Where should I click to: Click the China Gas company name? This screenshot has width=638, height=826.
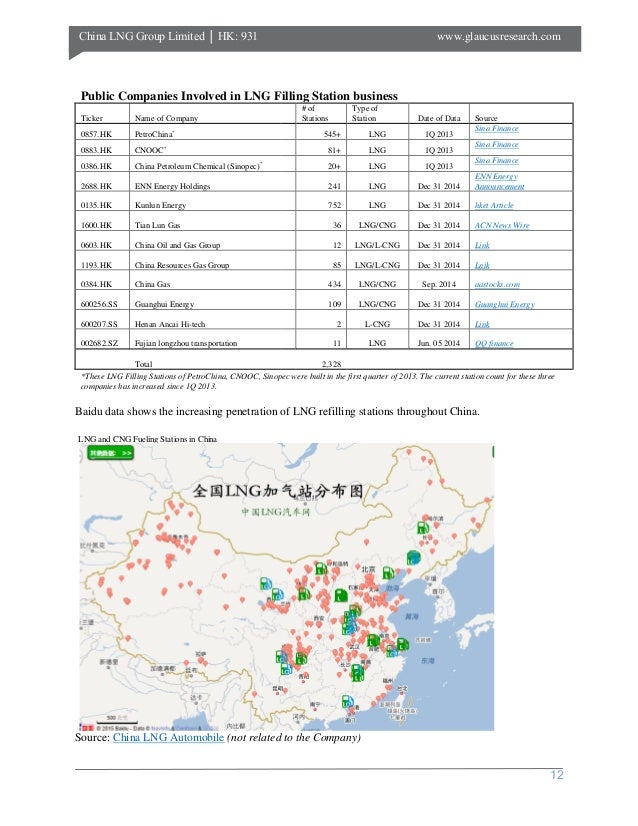[x=152, y=284]
